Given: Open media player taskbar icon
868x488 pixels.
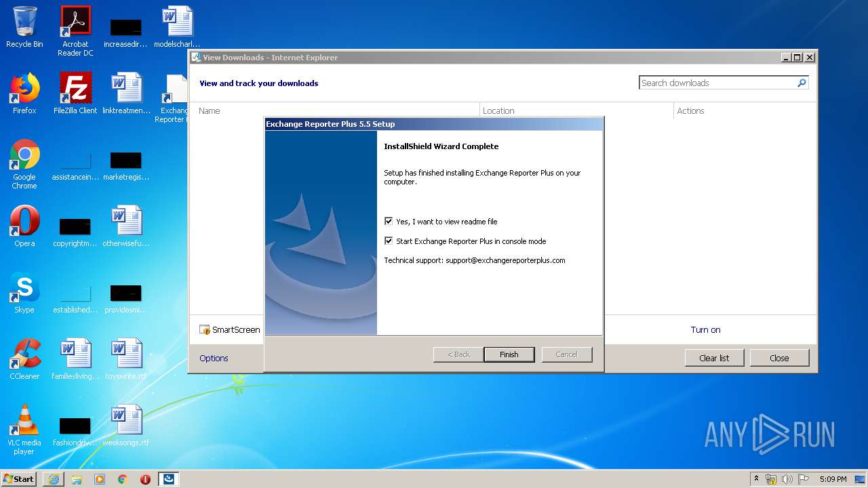Looking at the screenshot, I should pos(100,479).
